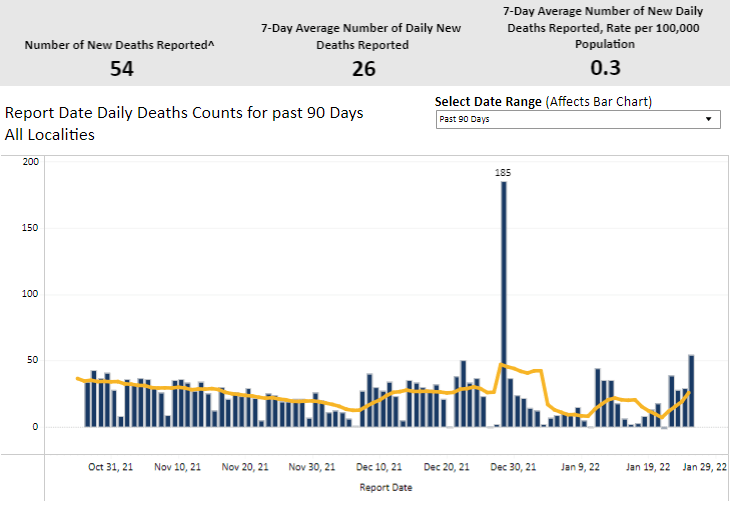Click the 100 y-axis tick label

(x=29, y=294)
